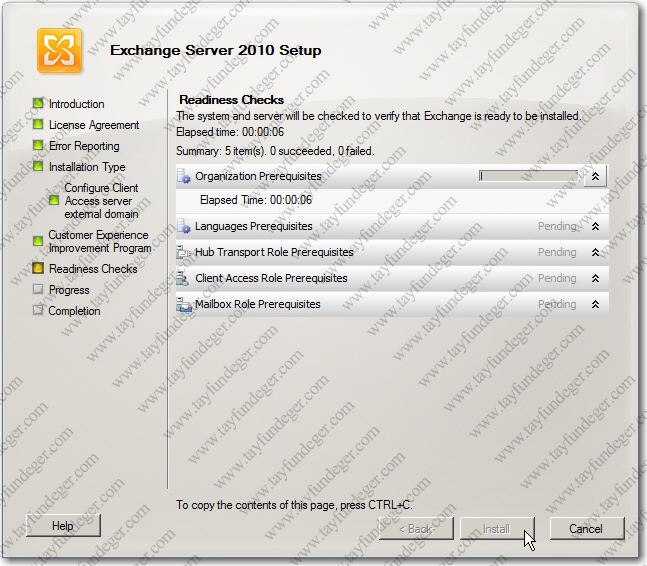Select the Completion step label
This screenshot has height=566, width=647.
[74, 311]
